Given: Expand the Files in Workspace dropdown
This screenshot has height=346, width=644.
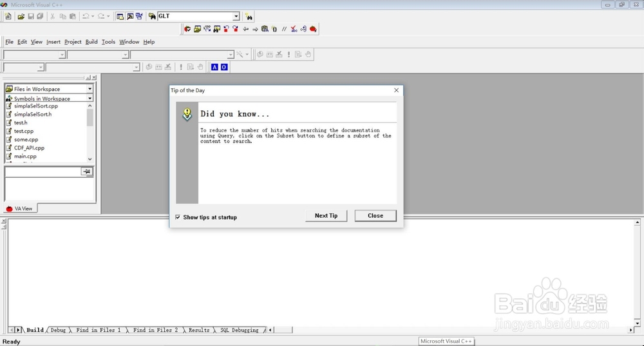Looking at the screenshot, I should click(90, 89).
